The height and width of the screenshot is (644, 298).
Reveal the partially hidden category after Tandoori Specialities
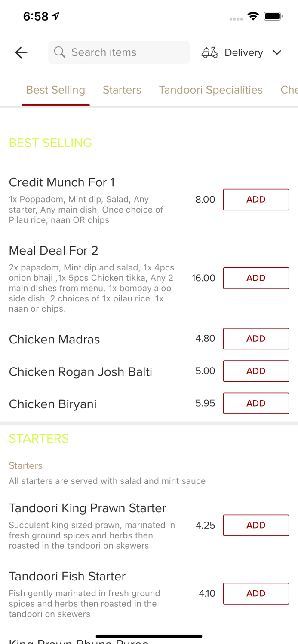289,90
